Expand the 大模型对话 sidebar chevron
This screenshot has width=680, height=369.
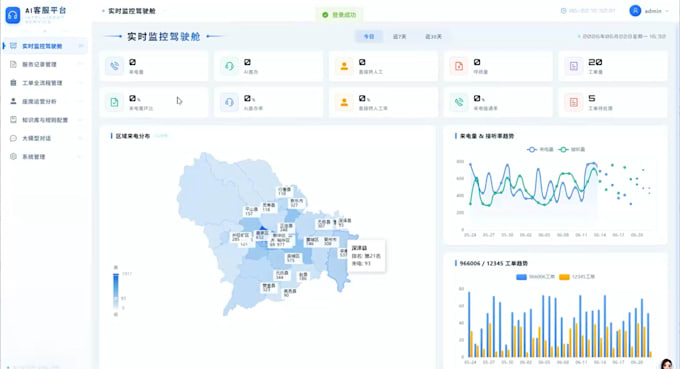[x=81, y=138]
